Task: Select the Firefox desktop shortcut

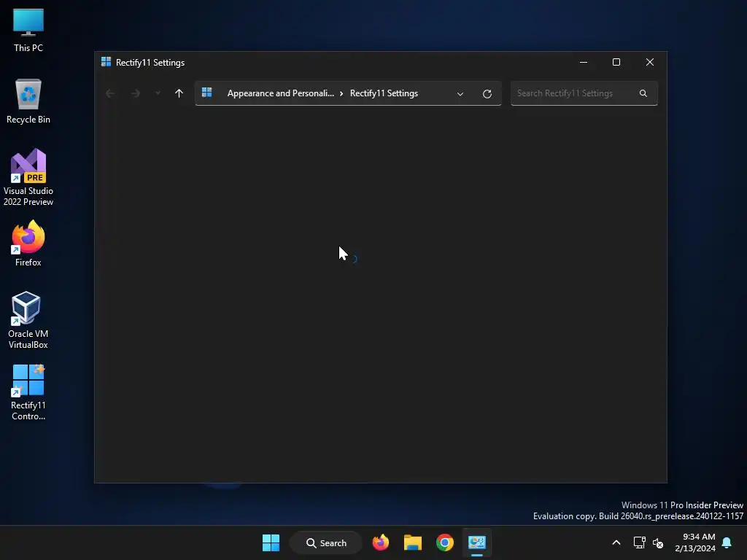Action: click(28, 244)
